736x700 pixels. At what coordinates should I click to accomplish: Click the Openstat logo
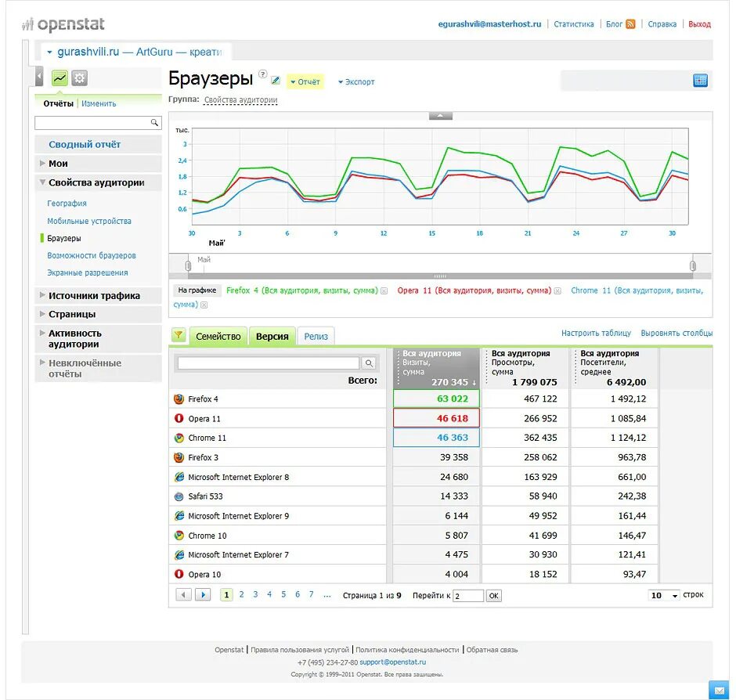(x=63, y=24)
